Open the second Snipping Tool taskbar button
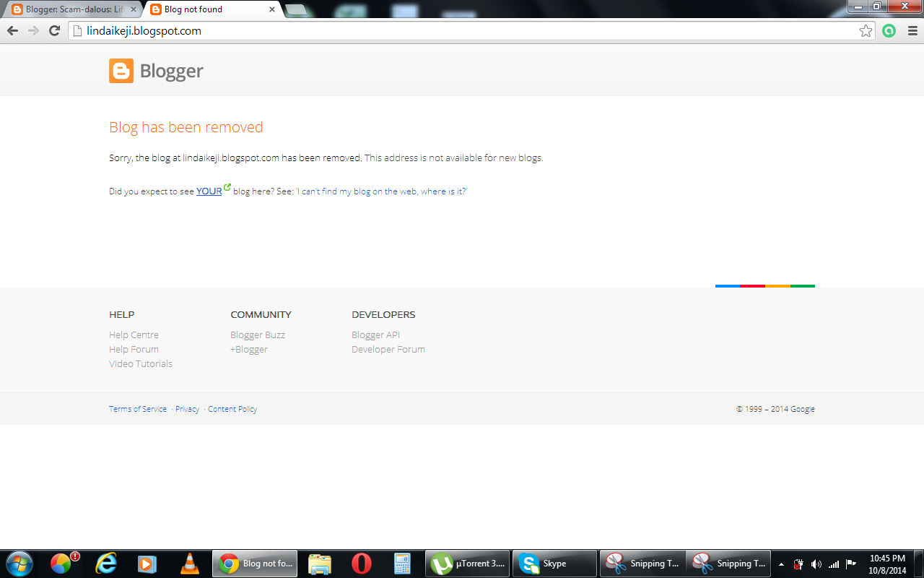Screen dimensions: 924x578 [728, 563]
